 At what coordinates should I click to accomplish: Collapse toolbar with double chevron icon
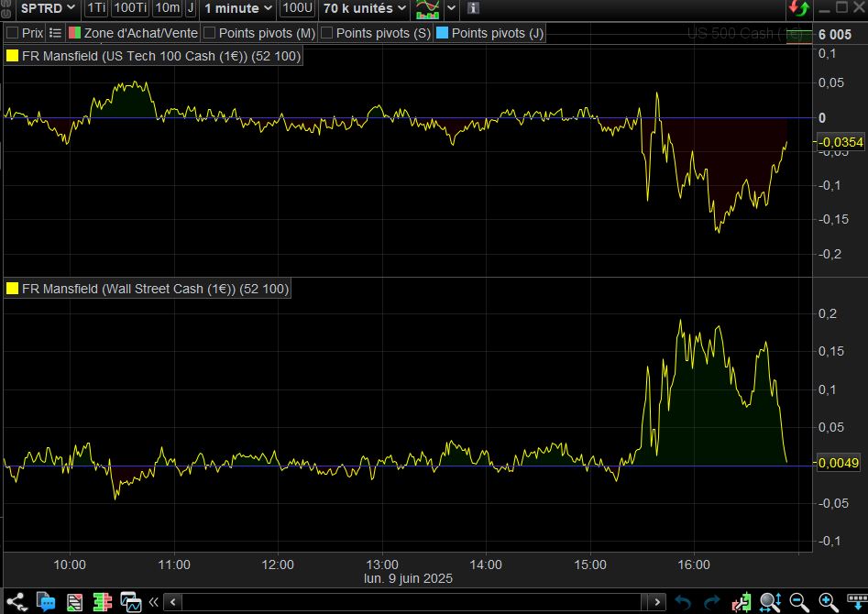(153, 602)
